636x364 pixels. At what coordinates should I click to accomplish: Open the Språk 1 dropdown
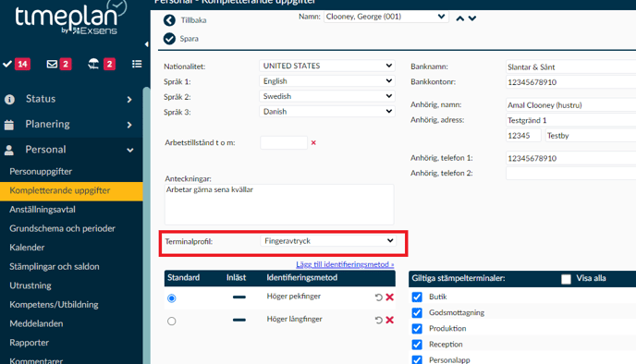tap(327, 81)
